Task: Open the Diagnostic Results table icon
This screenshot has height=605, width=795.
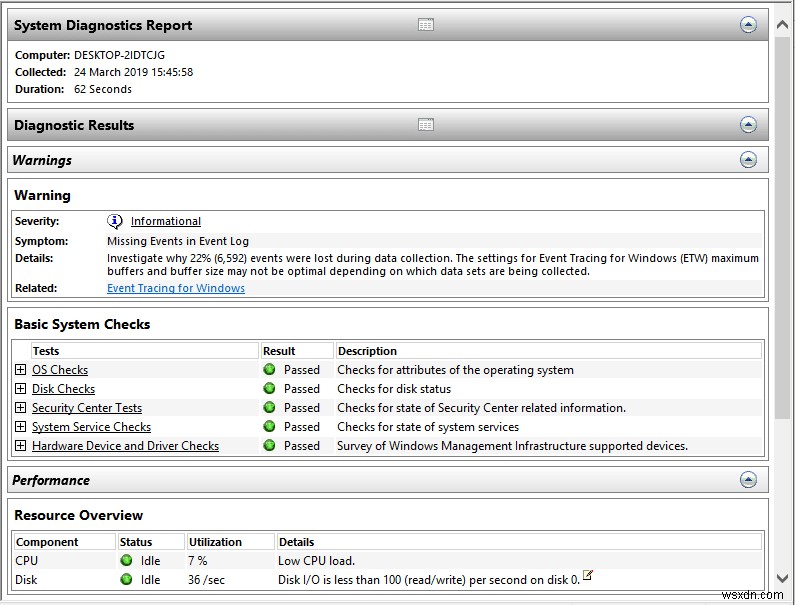Action: (426, 125)
